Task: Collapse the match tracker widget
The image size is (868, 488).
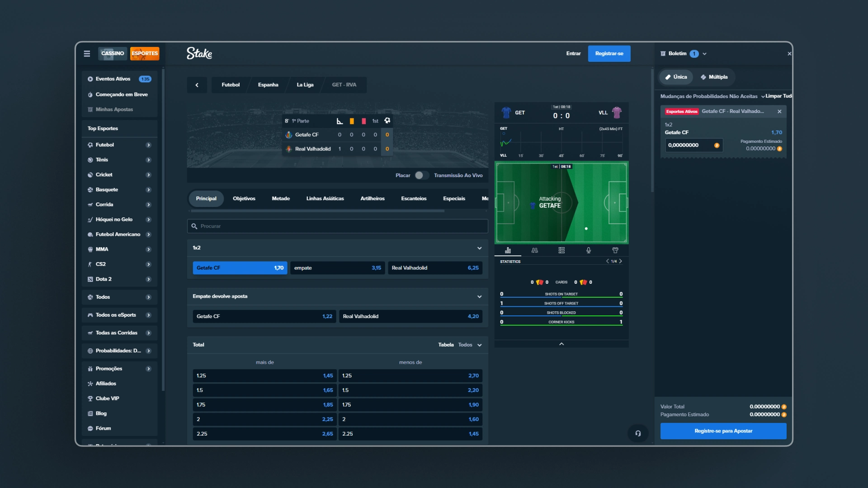Action: click(x=561, y=344)
